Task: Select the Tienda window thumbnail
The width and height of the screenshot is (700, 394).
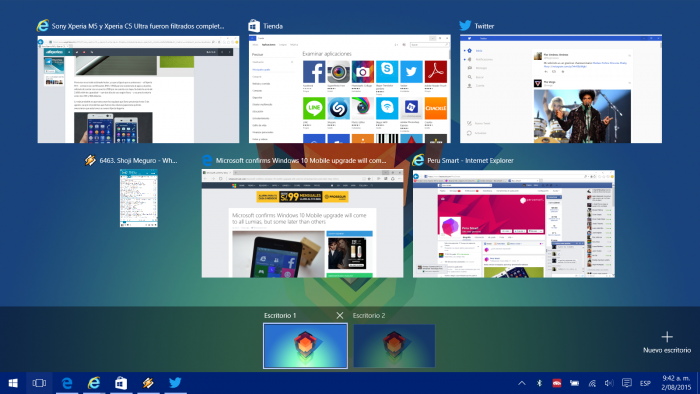Action: coord(350,89)
